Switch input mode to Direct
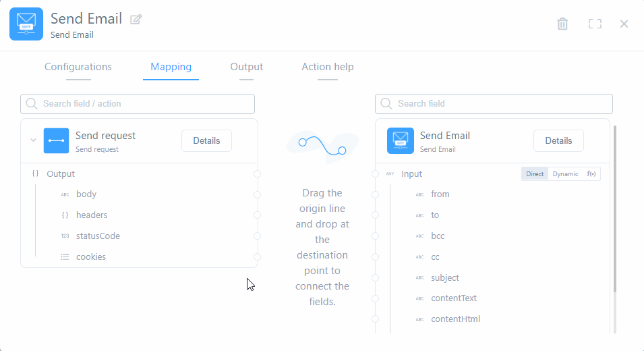 535,174
